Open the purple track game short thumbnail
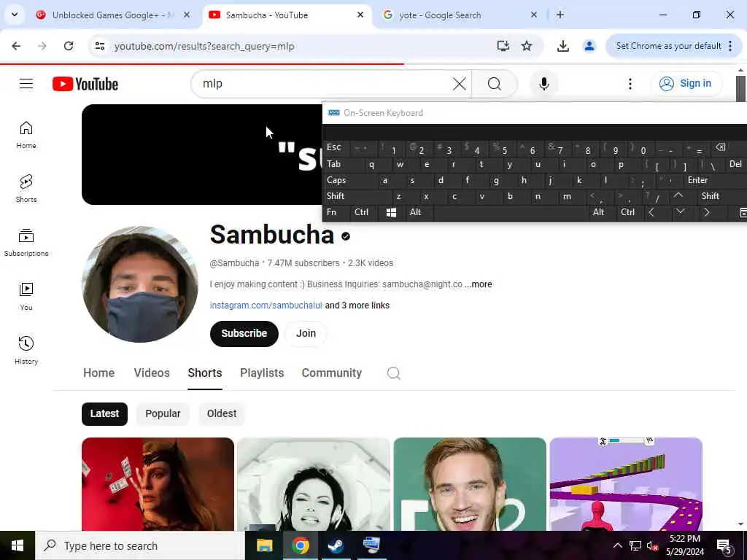This screenshot has width=747, height=560. coord(626,484)
